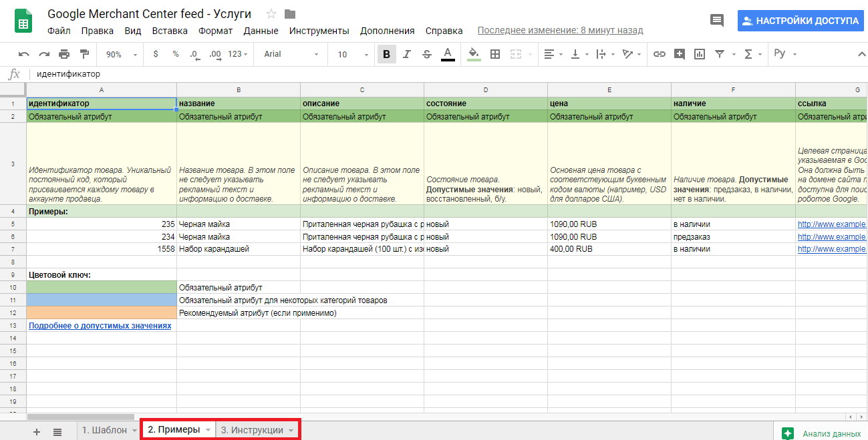Toggle strikethrough text formatting
This screenshot has width=868, height=440.
pyautogui.click(x=427, y=54)
